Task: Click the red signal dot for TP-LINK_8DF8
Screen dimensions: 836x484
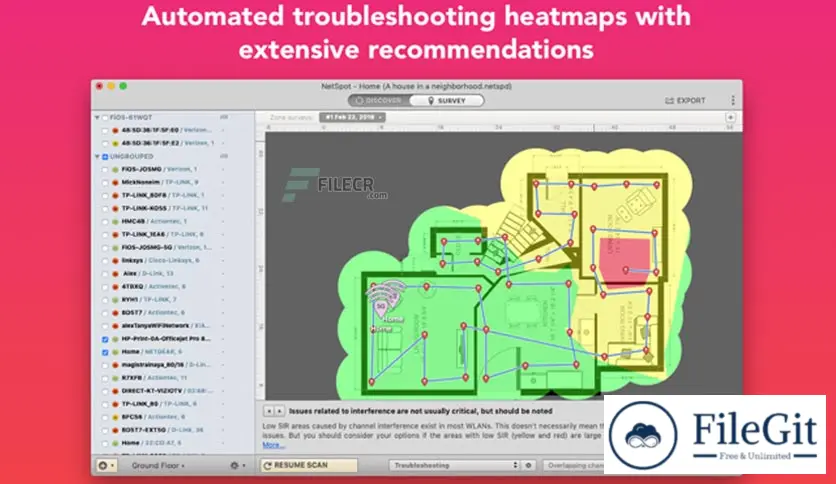Action: click(115, 196)
